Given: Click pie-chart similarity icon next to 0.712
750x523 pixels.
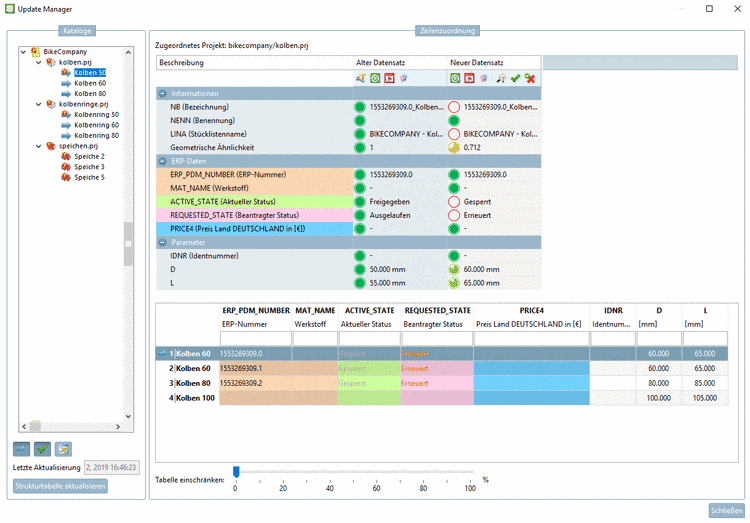Looking at the screenshot, I should 454,147.
